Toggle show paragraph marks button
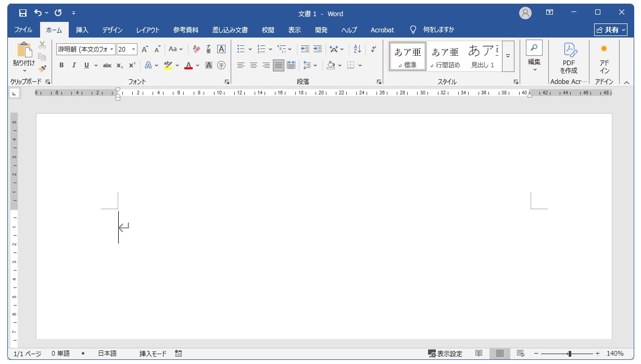Viewport: 641px width, 364px height. click(373, 49)
